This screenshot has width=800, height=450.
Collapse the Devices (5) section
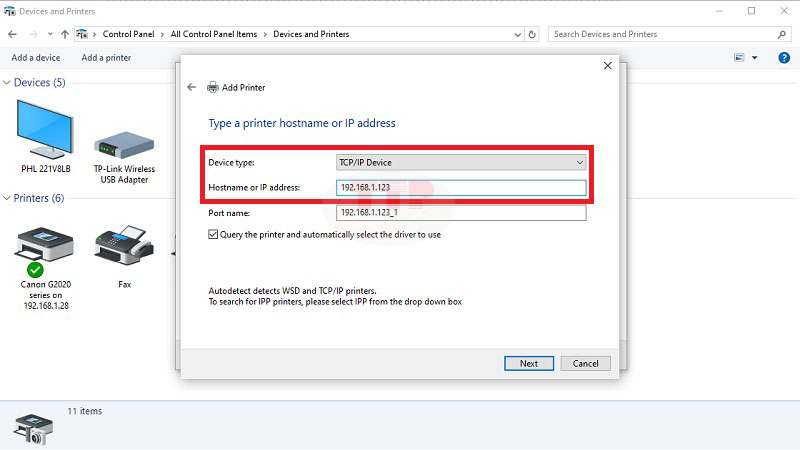pyautogui.click(x=7, y=83)
